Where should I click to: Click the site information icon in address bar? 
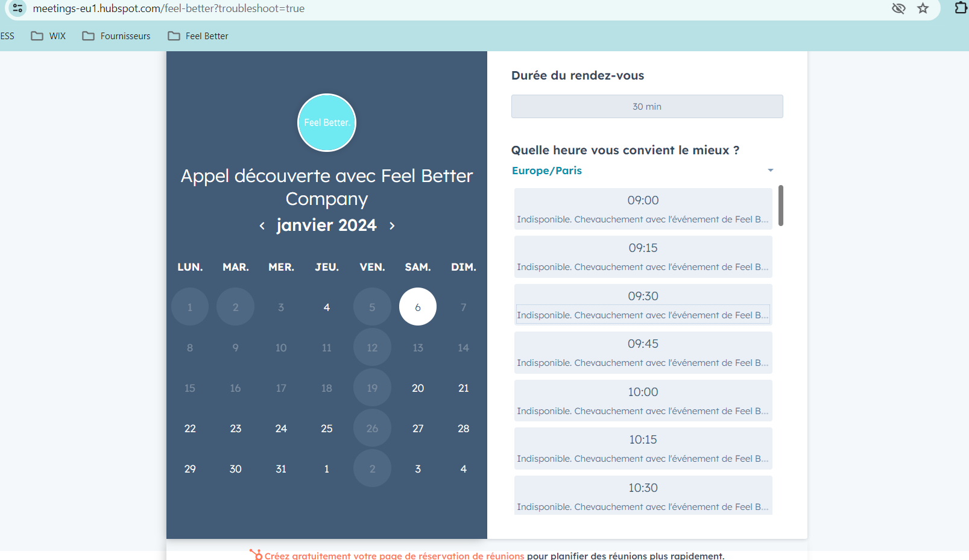tap(17, 8)
